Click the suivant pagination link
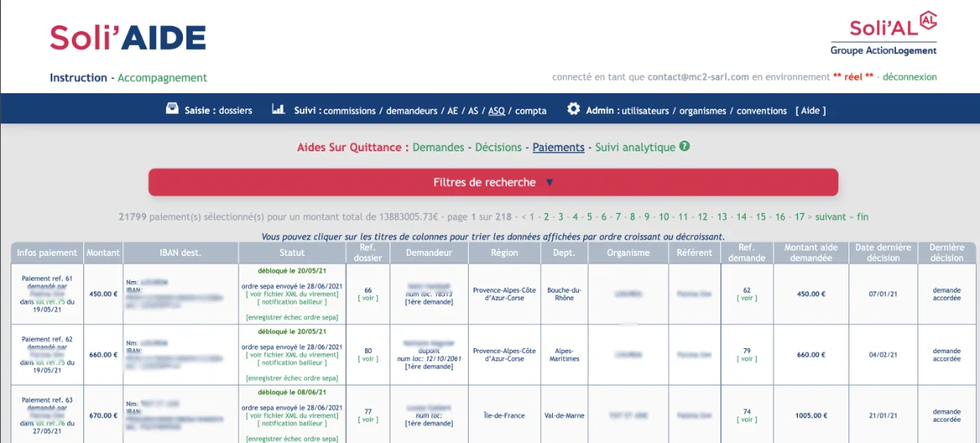 pyautogui.click(x=831, y=217)
